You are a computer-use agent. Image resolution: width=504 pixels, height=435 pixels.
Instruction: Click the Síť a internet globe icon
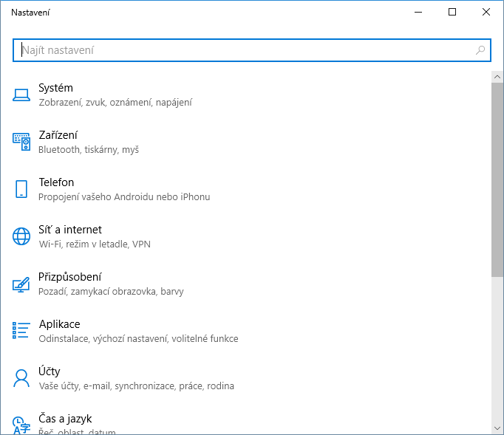(x=21, y=236)
